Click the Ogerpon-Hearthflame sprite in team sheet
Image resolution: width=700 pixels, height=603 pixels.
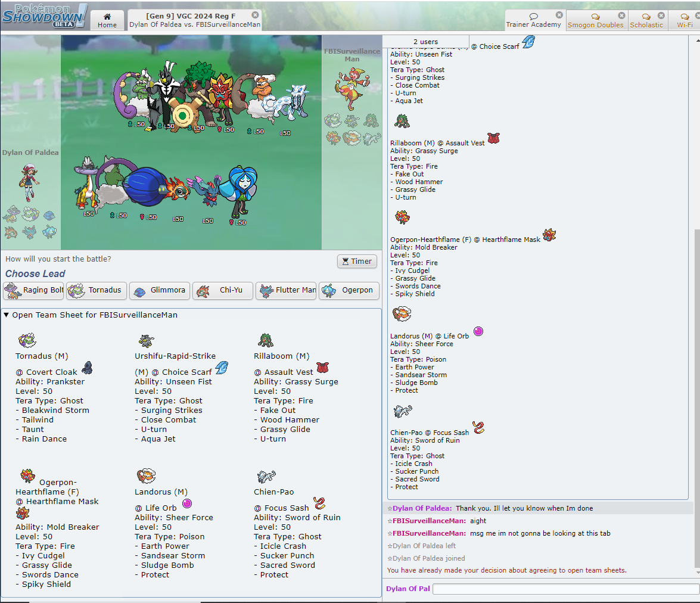point(27,475)
